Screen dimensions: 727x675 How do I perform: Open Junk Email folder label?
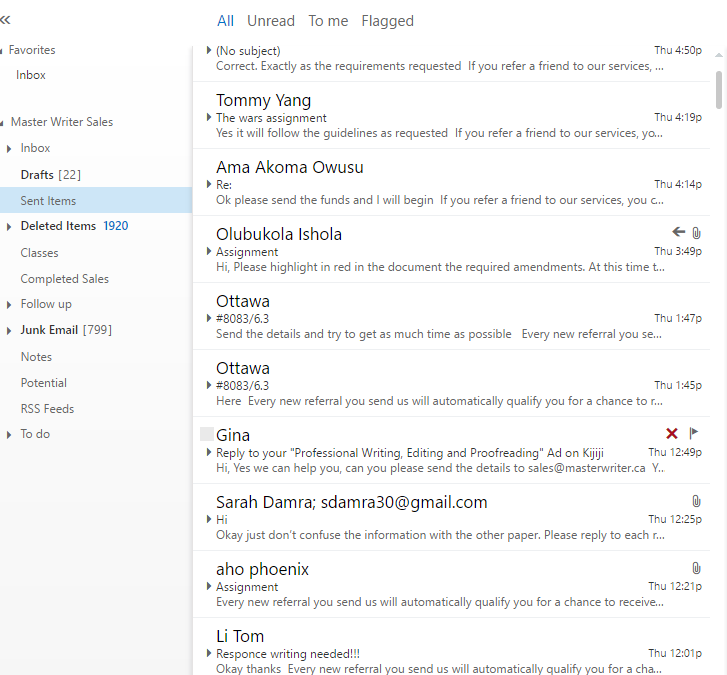click(x=49, y=330)
